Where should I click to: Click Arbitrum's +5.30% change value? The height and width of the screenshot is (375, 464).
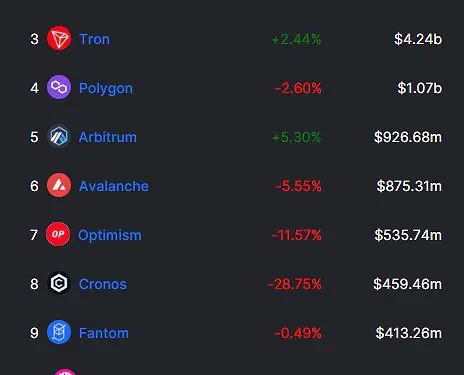pos(296,137)
